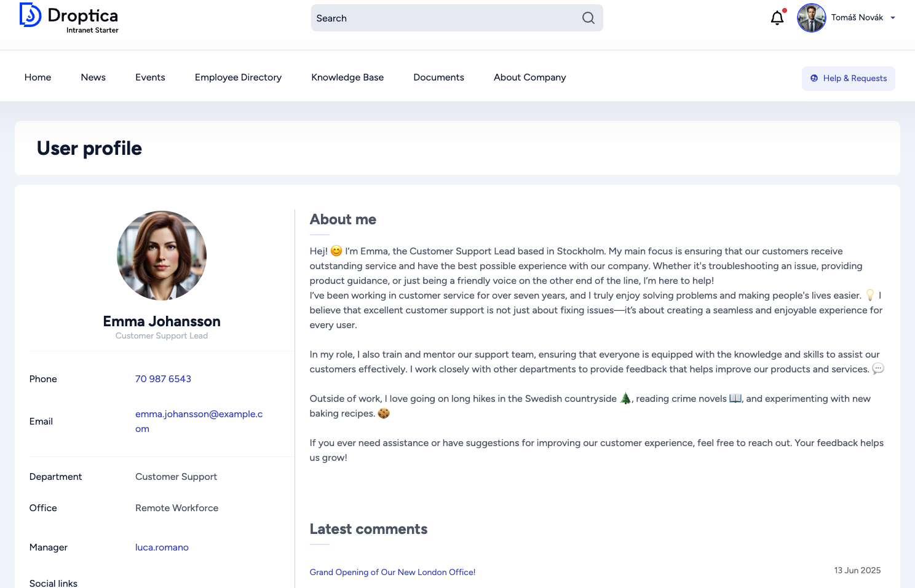Open the notifications bell
This screenshot has width=915, height=588.
[777, 18]
